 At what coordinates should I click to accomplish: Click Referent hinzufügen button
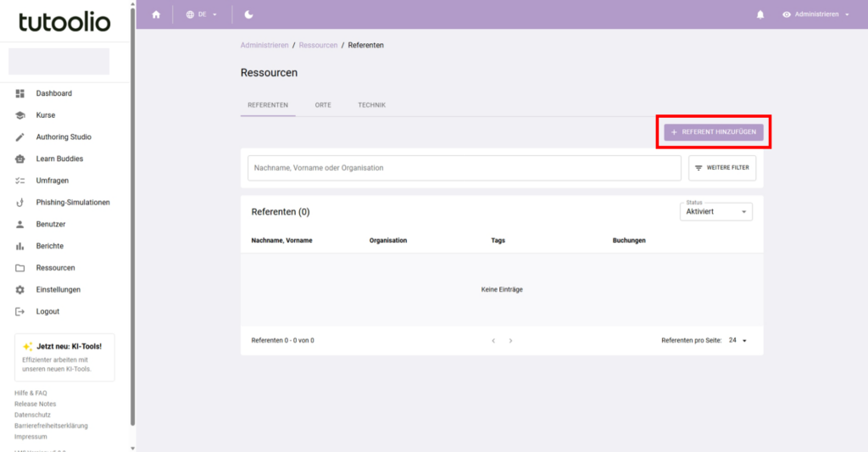tap(714, 131)
